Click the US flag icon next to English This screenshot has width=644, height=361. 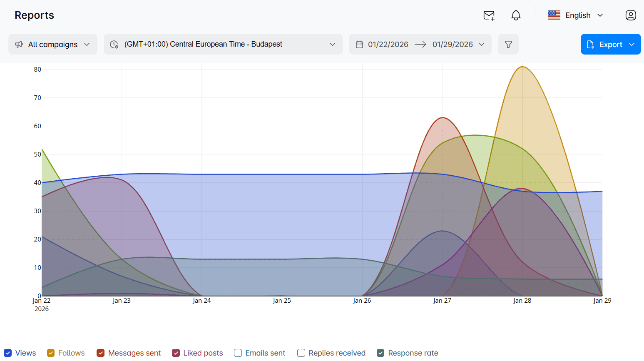554,15
